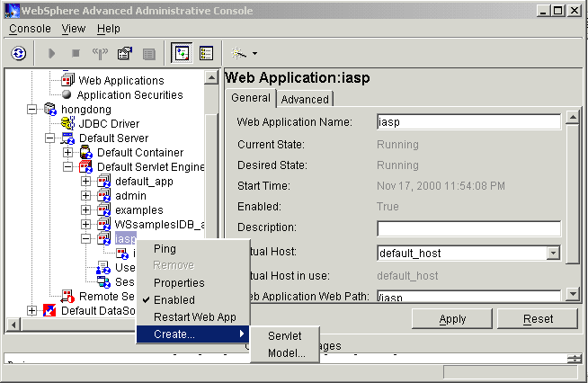Collapse the iasp tree node
The height and width of the screenshot is (383, 588).
pos(86,238)
